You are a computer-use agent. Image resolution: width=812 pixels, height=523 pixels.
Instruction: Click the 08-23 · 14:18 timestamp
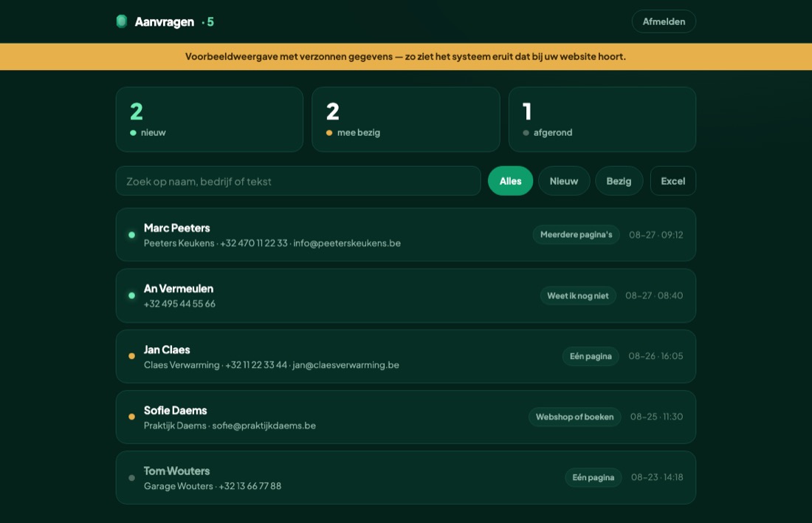tap(657, 477)
